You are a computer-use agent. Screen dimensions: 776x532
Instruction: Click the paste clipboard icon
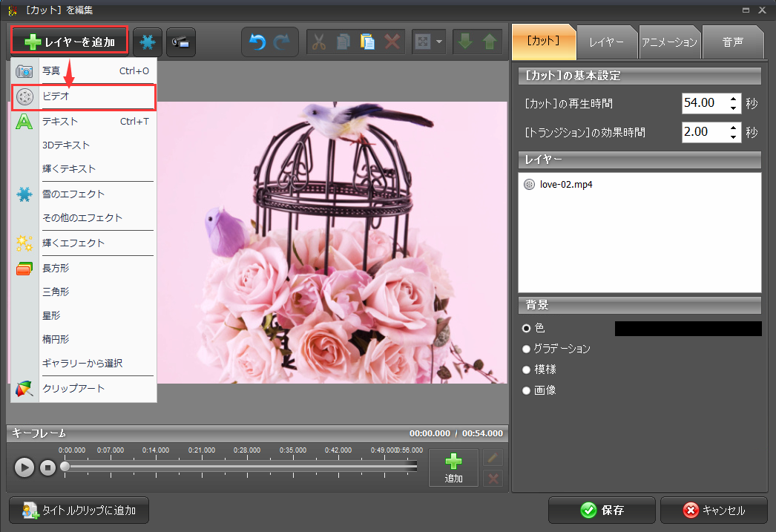tap(367, 42)
